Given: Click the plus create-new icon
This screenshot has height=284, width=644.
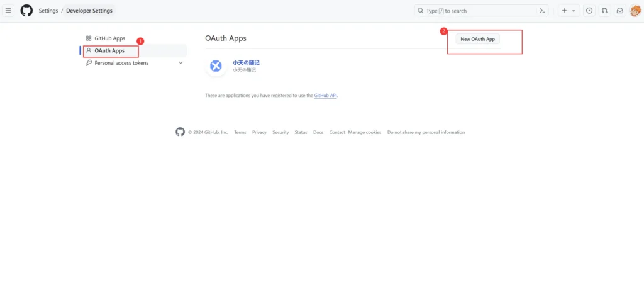Looking at the screenshot, I should [564, 11].
